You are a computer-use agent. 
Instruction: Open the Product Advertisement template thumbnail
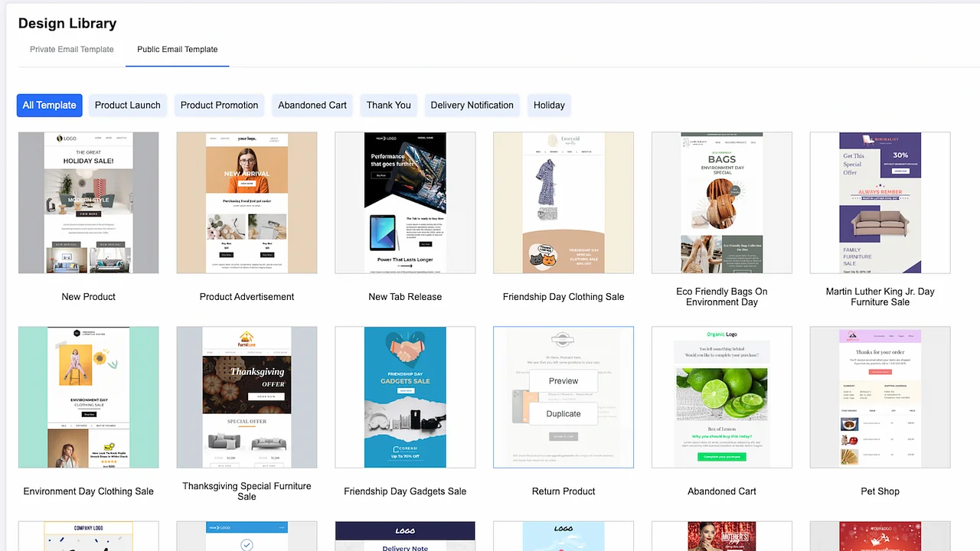(247, 202)
